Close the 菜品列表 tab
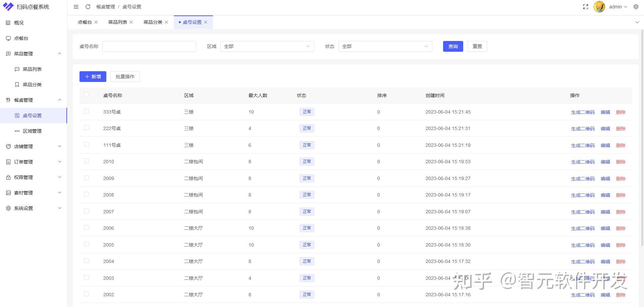644x307 pixels. (131, 22)
